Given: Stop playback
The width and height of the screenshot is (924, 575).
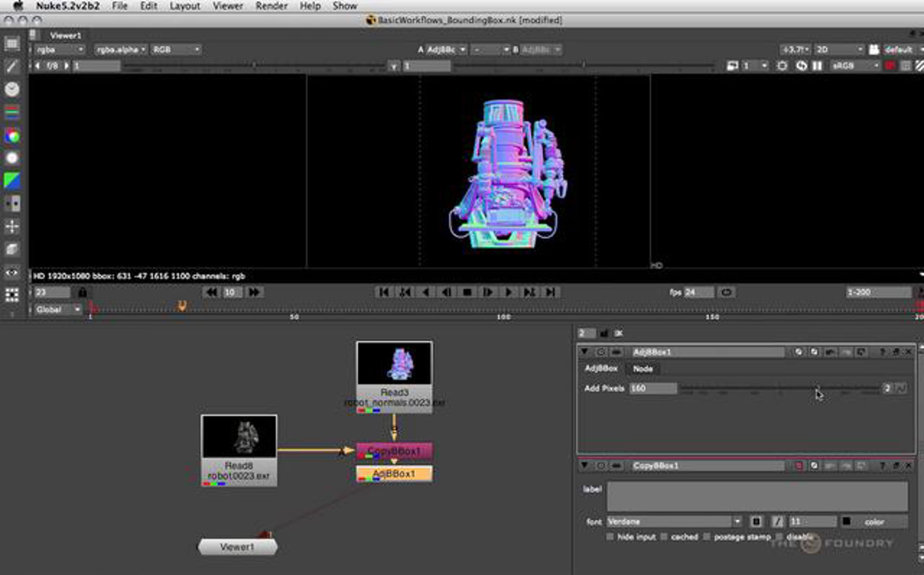Looking at the screenshot, I should click(467, 292).
